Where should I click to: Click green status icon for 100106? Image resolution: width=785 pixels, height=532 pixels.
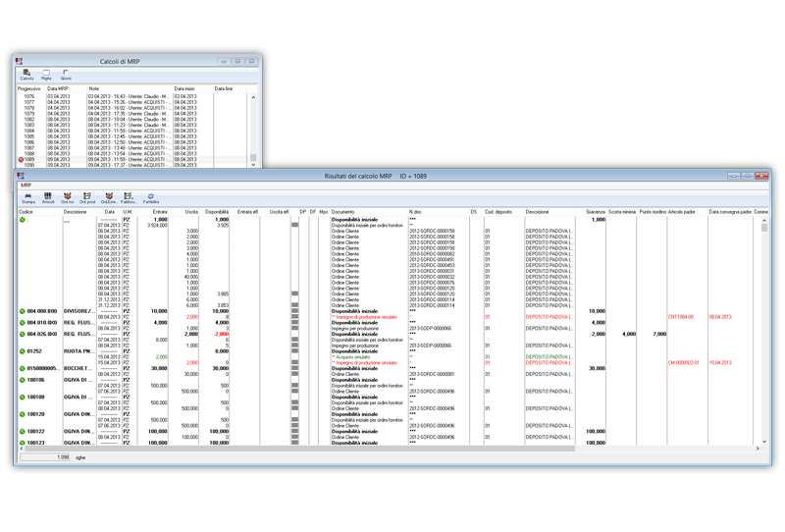coord(22,380)
